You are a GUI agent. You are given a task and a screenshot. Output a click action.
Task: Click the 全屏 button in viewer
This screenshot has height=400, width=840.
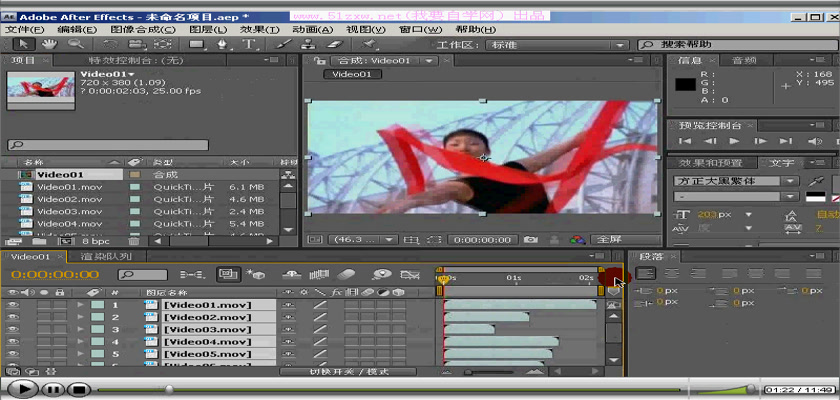click(625, 240)
